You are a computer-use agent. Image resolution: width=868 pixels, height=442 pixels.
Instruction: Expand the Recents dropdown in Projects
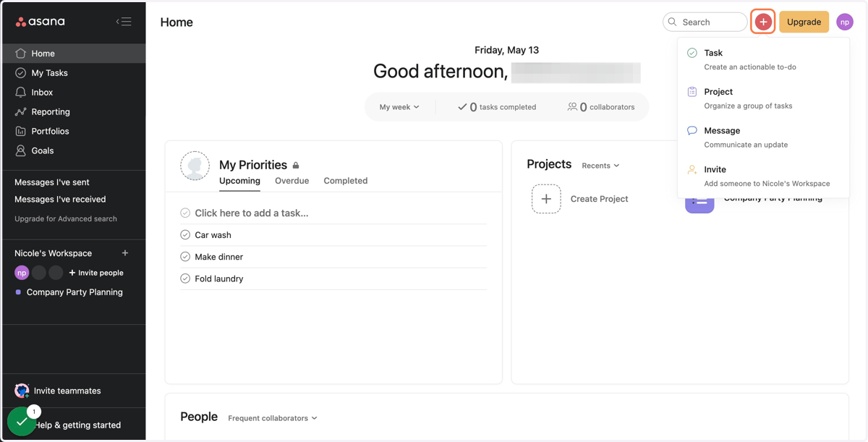[600, 166]
